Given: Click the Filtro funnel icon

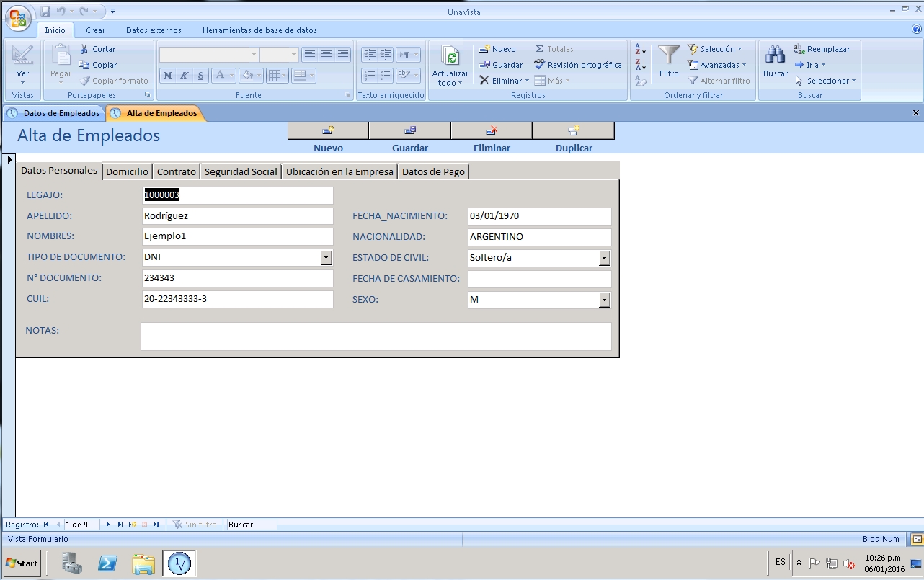Looking at the screenshot, I should (x=669, y=55).
